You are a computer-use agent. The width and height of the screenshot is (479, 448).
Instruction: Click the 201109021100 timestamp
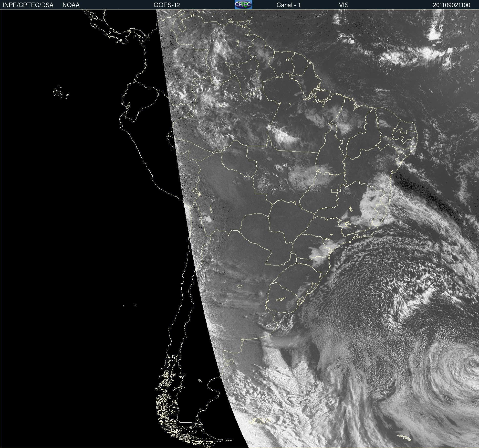pyautogui.click(x=451, y=5)
